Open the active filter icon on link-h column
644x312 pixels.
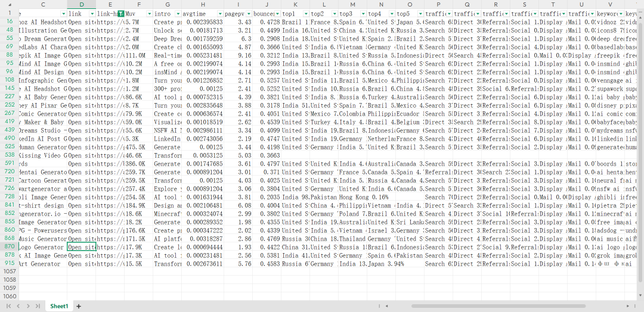[x=120, y=14]
